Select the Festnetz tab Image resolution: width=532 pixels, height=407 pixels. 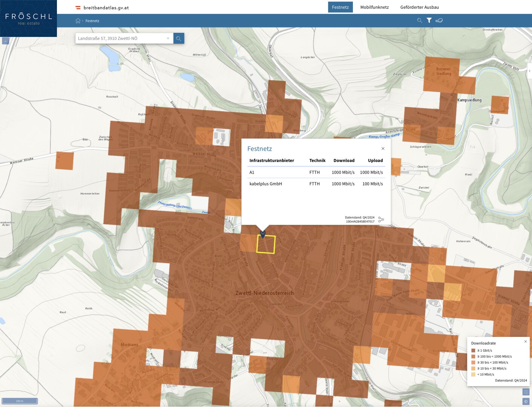(340, 7)
